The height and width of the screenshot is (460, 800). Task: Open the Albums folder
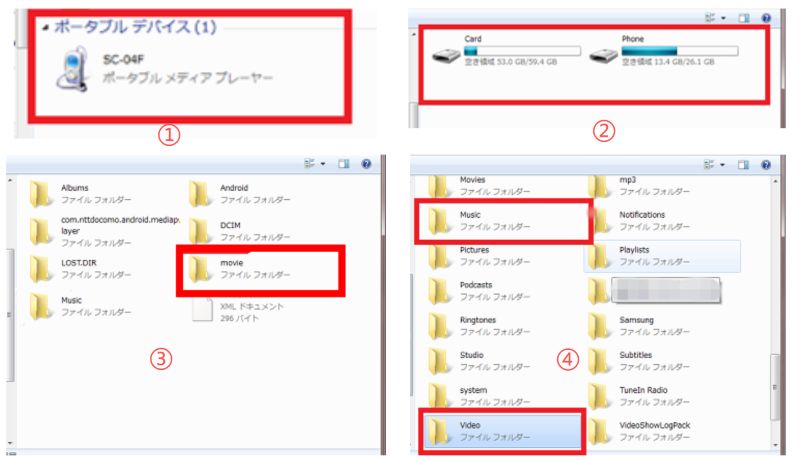[x=80, y=194]
